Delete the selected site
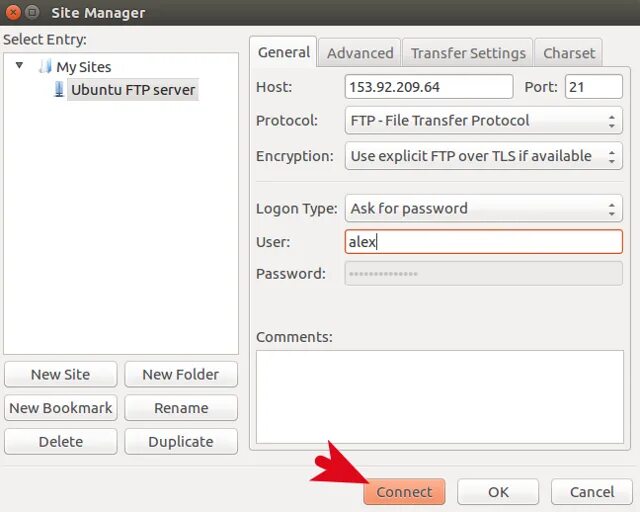Image resolution: width=640 pixels, height=512 pixels. pos(60,441)
